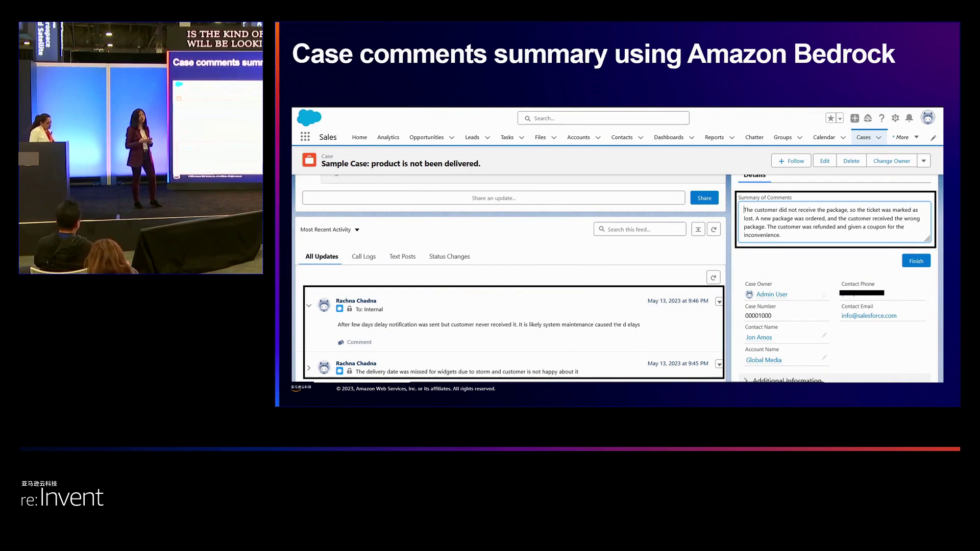Open the Help question mark icon
The height and width of the screenshot is (551, 980).
881,118
